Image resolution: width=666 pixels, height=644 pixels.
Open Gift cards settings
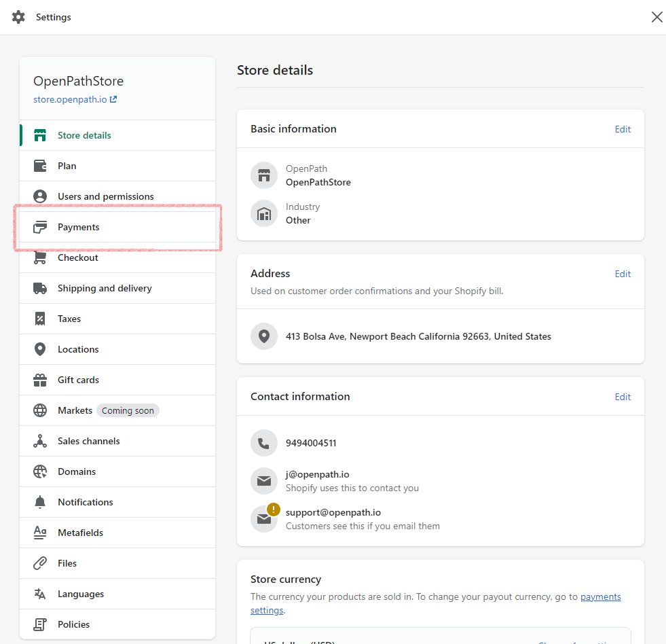117,380
